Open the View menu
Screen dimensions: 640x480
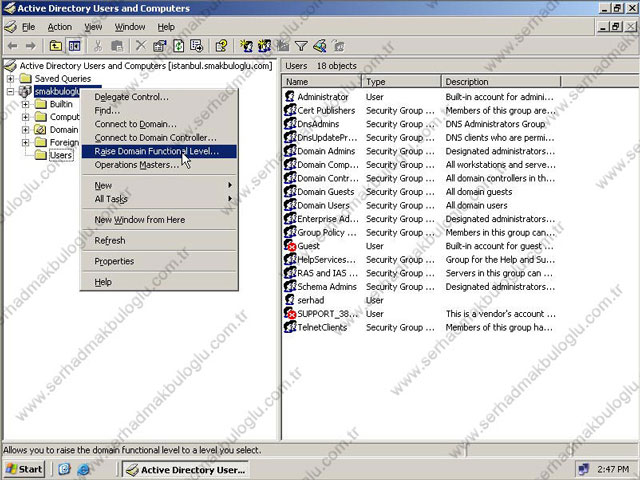click(x=93, y=27)
